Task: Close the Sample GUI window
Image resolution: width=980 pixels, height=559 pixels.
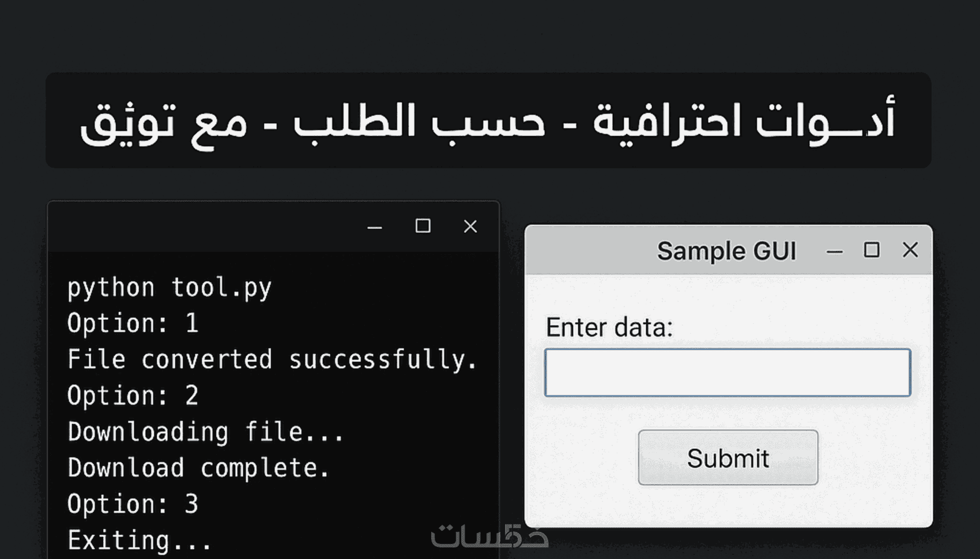Action: pos(910,250)
